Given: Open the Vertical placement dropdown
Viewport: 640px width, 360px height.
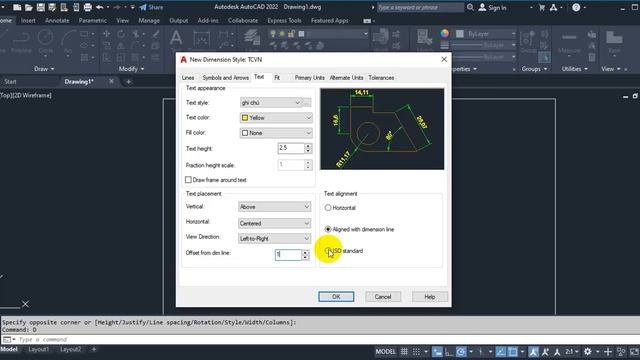Looking at the screenshot, I should 275,207.
